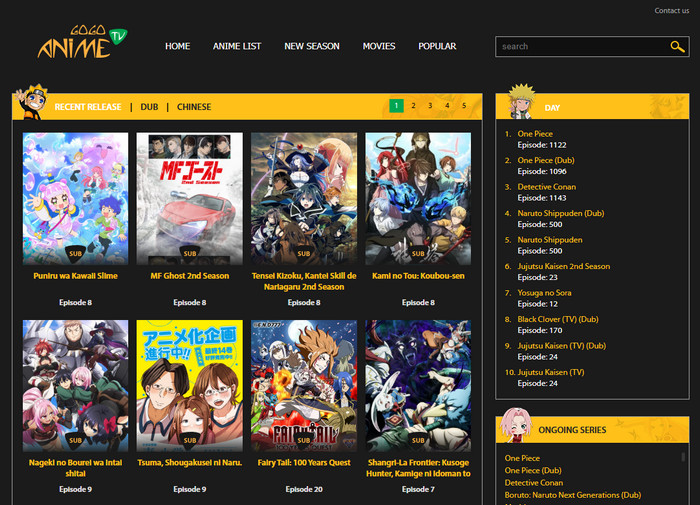The image size is (700, 505).
Task: Click the GogoAnime TV logo
Action: pyautogui.click(x=83, y=42)
